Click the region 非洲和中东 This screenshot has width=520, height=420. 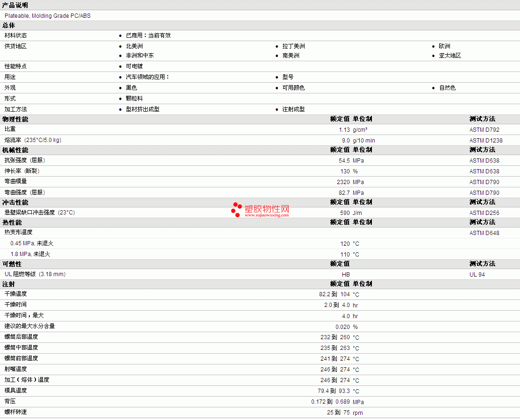pyautogui.click(x=140, y=55)
